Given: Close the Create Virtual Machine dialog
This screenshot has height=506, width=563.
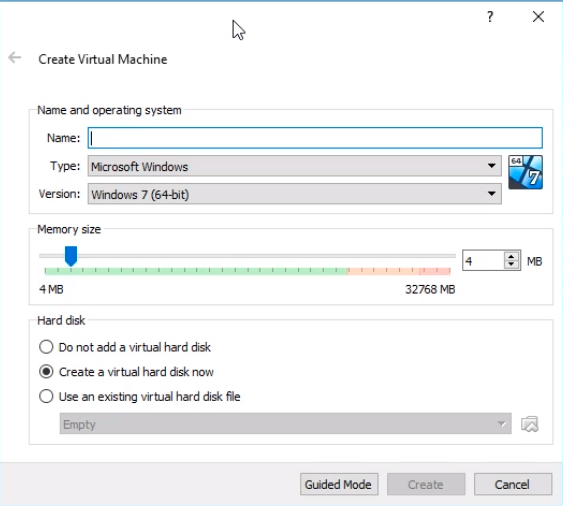Looking at the screenshot, I should pos(538,17).
